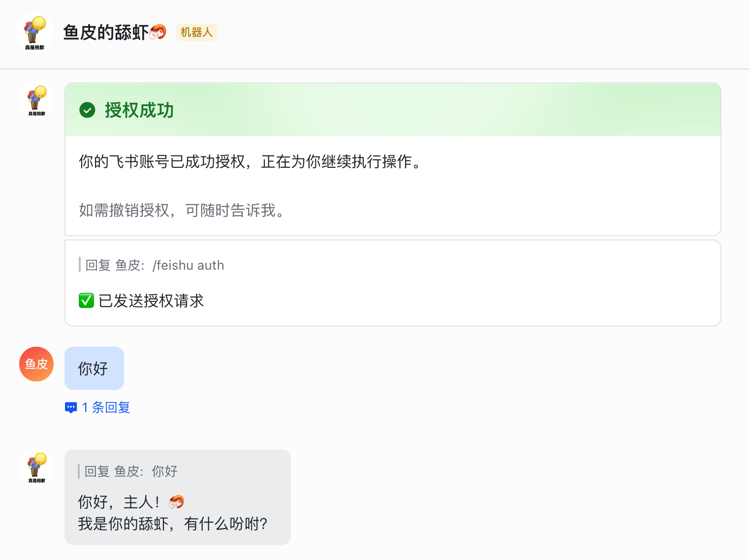Click the bot avatar beside the 你好，主人 reply

(x=36, y=467)
